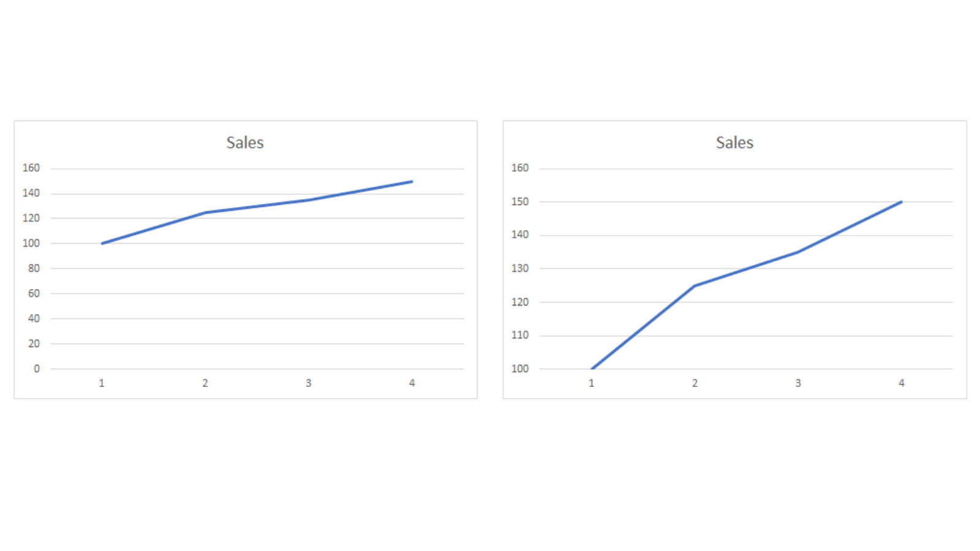Click category label 3 under left chart
The image size is (980, 551).
[309, 383]
